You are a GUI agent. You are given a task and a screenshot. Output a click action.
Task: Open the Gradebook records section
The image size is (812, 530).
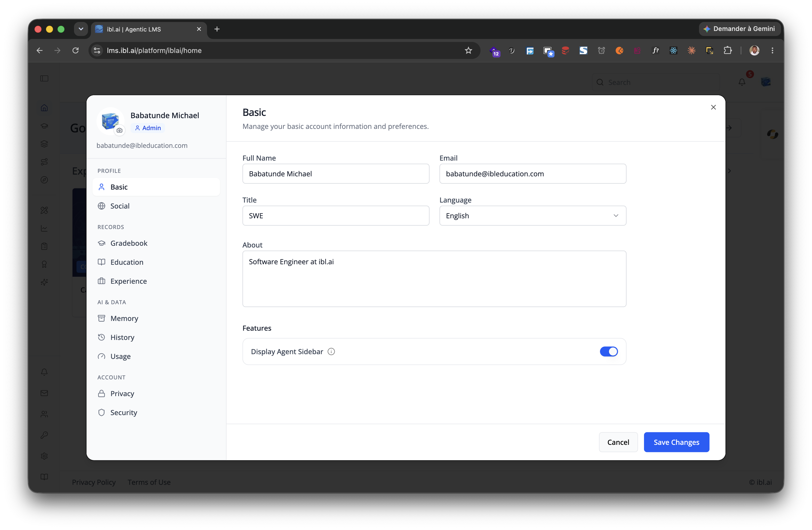(156, 243)
